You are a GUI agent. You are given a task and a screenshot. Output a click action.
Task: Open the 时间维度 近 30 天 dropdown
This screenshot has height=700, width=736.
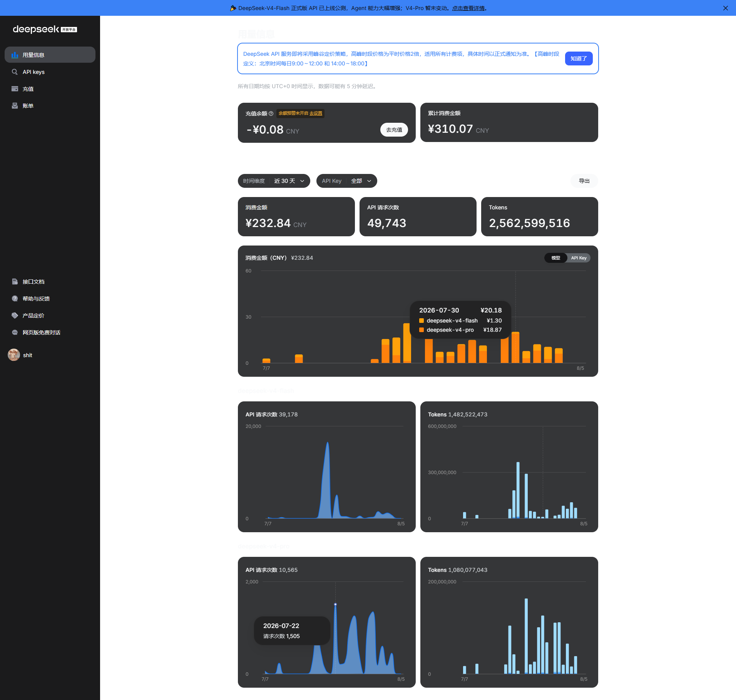click(x=274, y=181)
